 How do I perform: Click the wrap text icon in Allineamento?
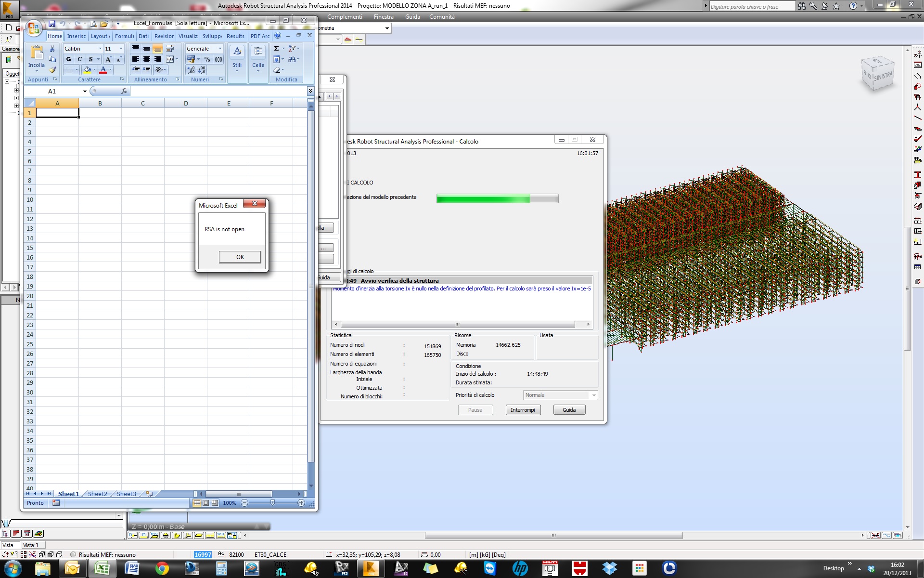click(170, 49)
